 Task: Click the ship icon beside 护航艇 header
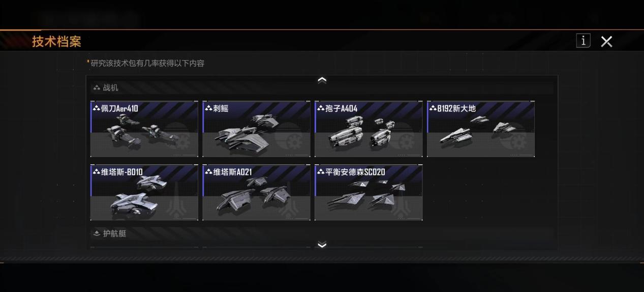coord(97,233)
